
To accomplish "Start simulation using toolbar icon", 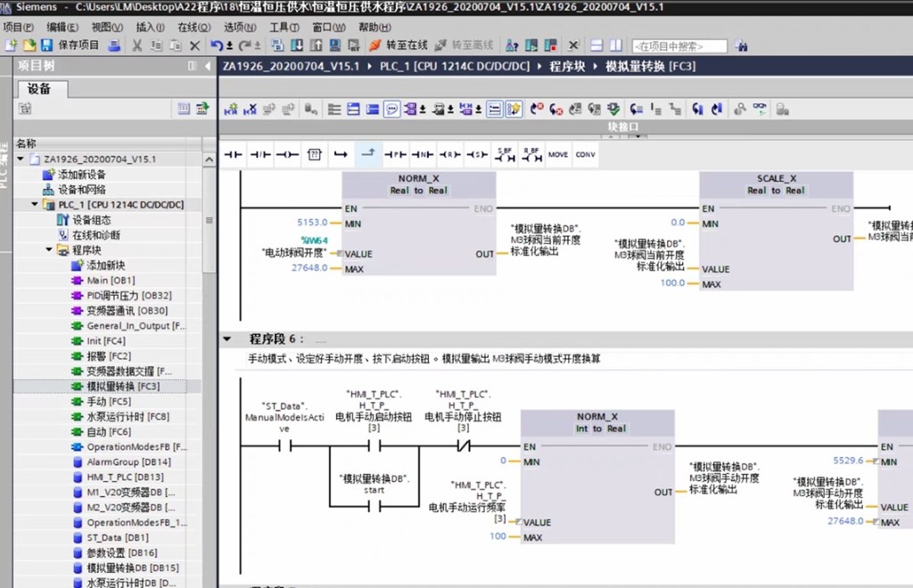I will pos(335,45).
